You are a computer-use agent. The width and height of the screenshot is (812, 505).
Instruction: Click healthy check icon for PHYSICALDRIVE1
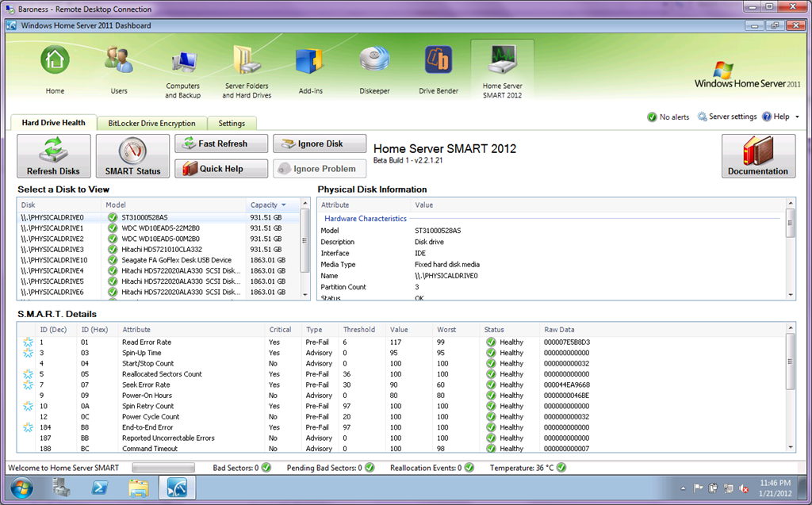coord(113,228)
